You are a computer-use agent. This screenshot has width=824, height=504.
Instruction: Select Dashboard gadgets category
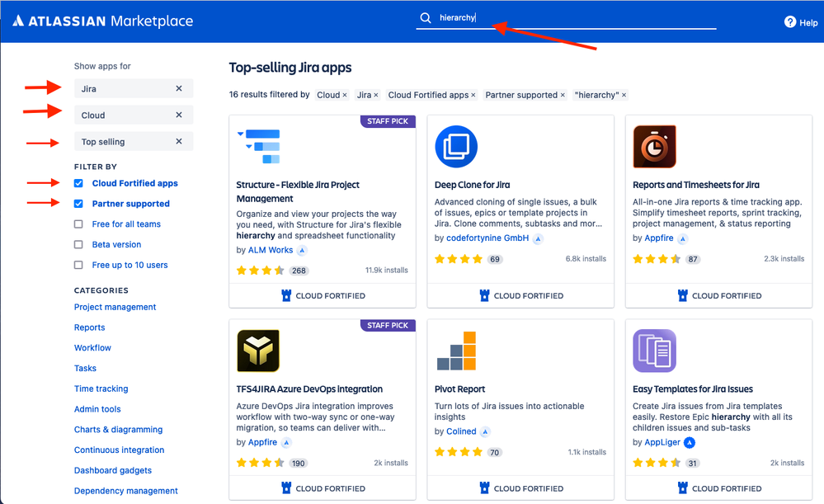point(113,471)
